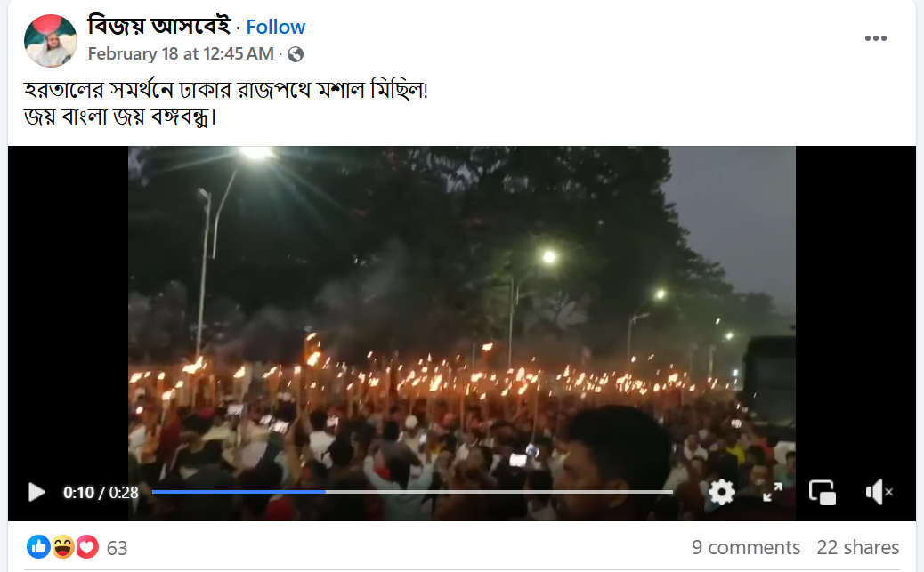The image size is (924, 572).
Task: Open the three-dots post options menu
Action: pos(876,38)
